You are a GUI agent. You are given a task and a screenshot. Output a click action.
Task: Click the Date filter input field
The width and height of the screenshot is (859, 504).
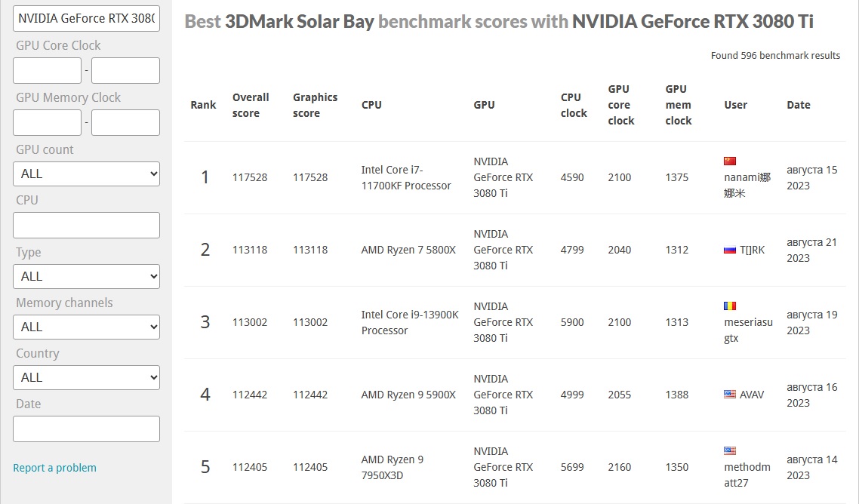click(87, 429)
